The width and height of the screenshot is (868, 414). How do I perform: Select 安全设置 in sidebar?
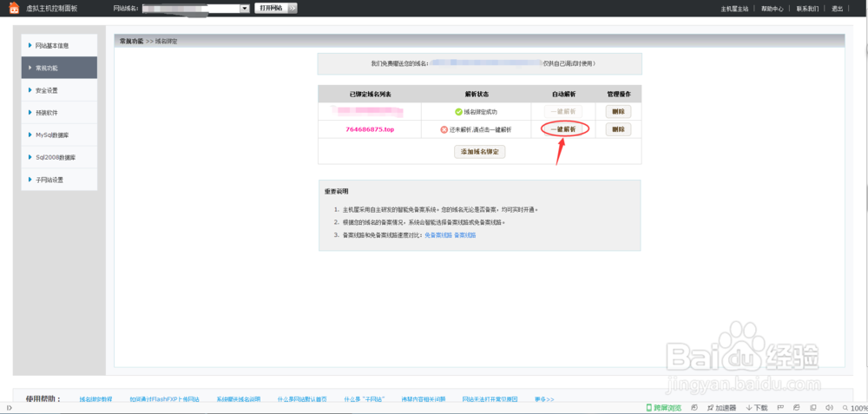point(59,90)
